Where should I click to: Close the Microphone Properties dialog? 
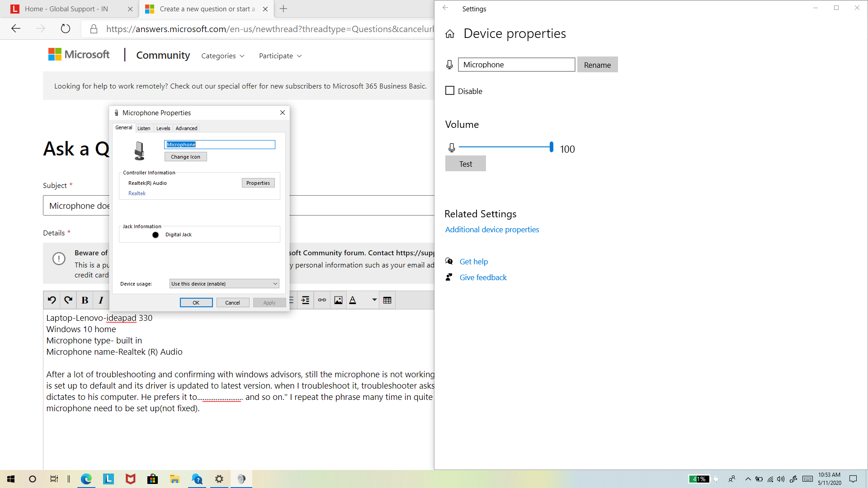coord(283,113)
